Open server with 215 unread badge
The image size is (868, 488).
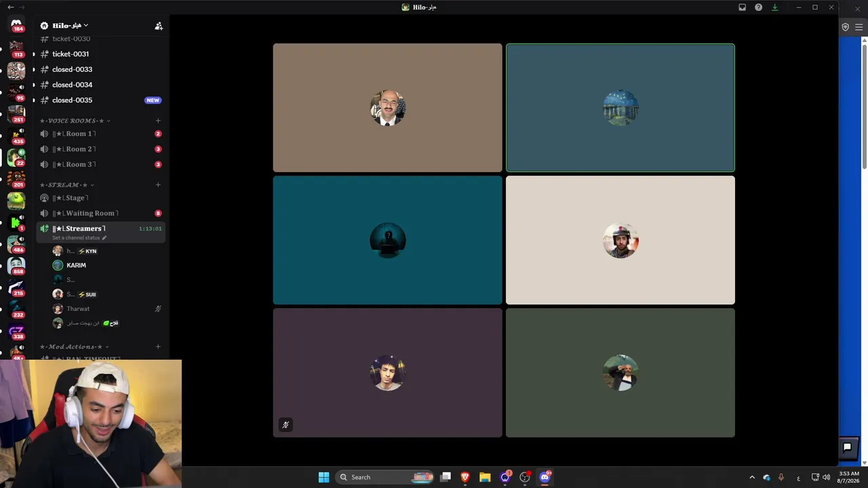16,287
